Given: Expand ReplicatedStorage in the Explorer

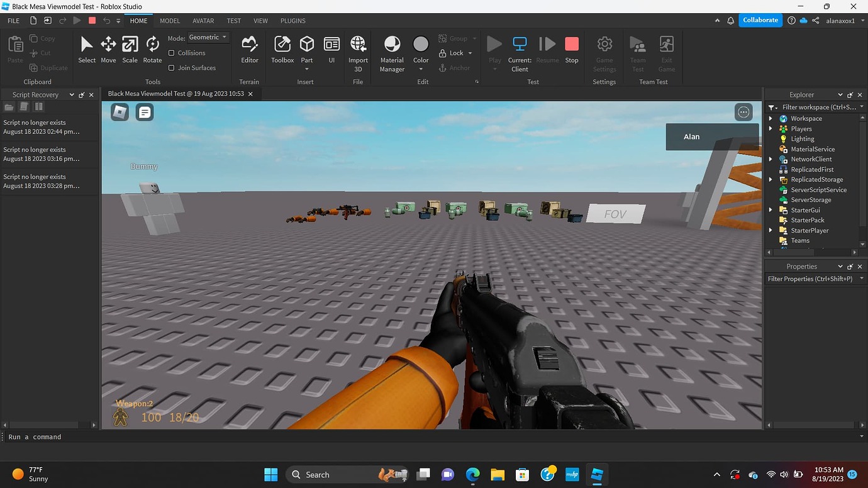Looking at the screenshot, I should 770,179.
